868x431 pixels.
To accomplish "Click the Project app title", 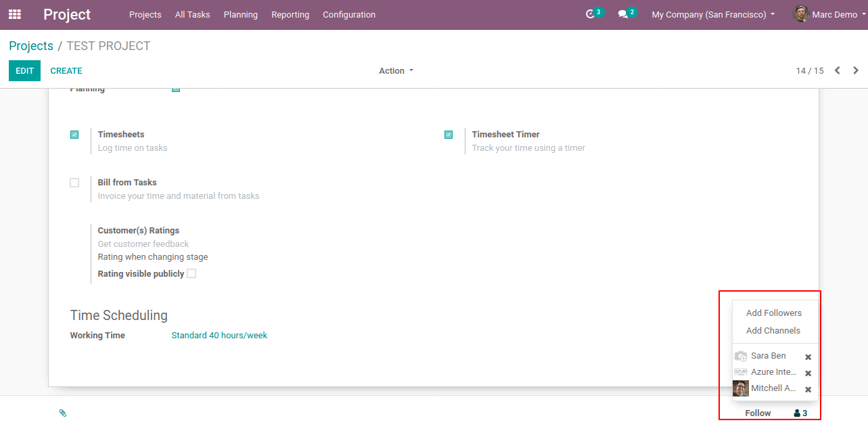I will 67,14.
